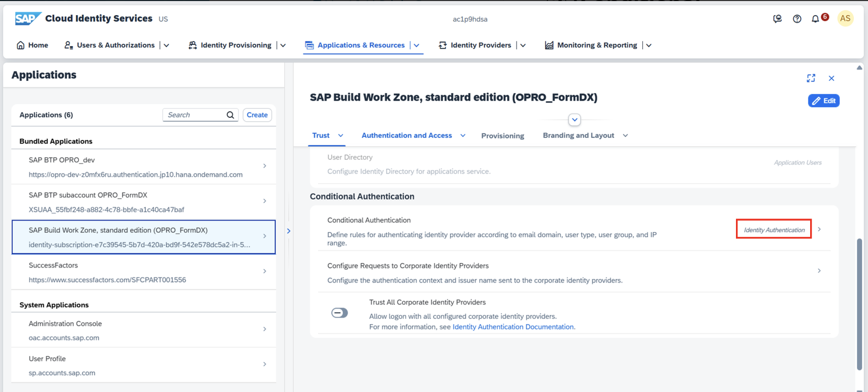Expand the Users & Authorizations menu arrow
Viewport: 868px width, 392px height.
[x=167, y=45]
